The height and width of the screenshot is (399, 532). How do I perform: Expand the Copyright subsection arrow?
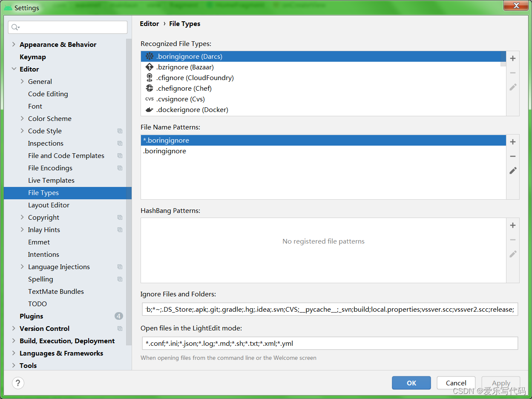point(22,217)
